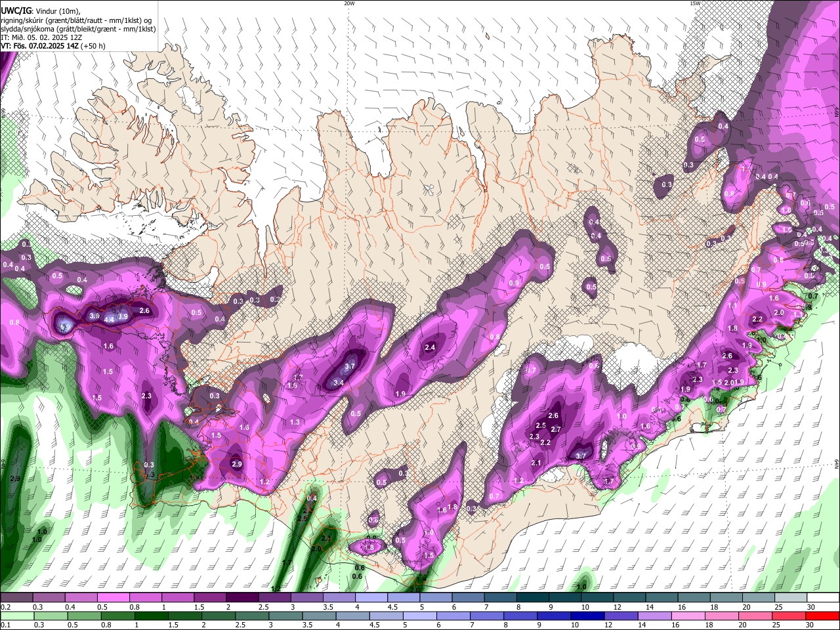This screenshot has width=840, height=630.
Task: Click the "(+50 h)" forecast offset
Action: [93, 46]
